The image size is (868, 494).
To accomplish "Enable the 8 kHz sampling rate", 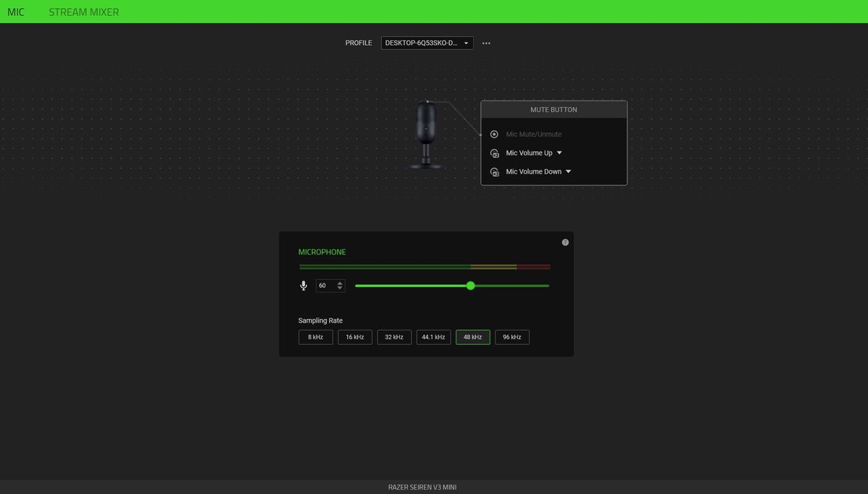I will click(315, 336).
